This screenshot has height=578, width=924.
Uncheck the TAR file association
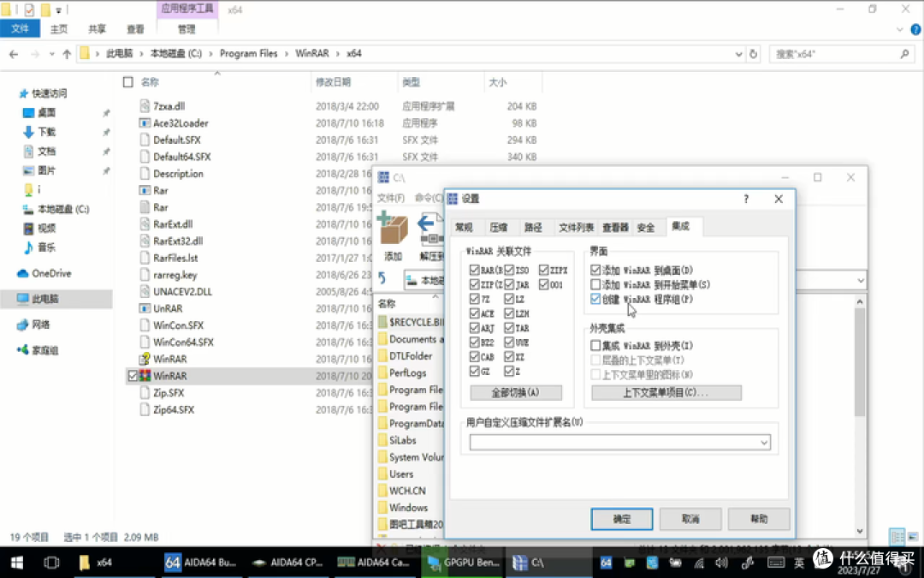point(509,328)
